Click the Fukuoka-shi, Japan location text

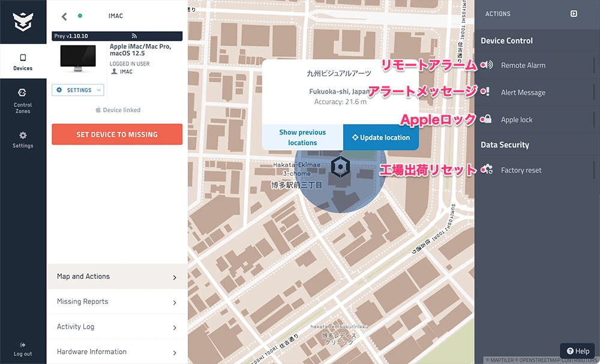pyautogui.click(x=340, y=92)
